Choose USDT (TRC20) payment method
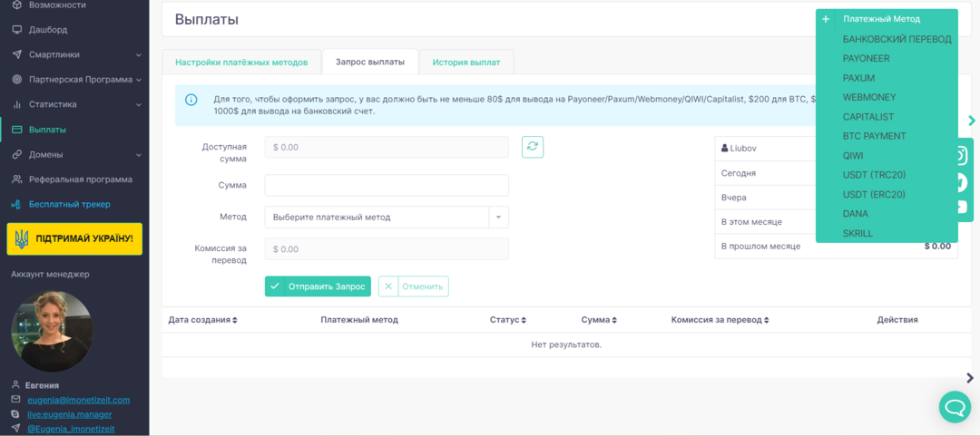The height and width of the screenshot is (436, 980). (x=874, y=175)
